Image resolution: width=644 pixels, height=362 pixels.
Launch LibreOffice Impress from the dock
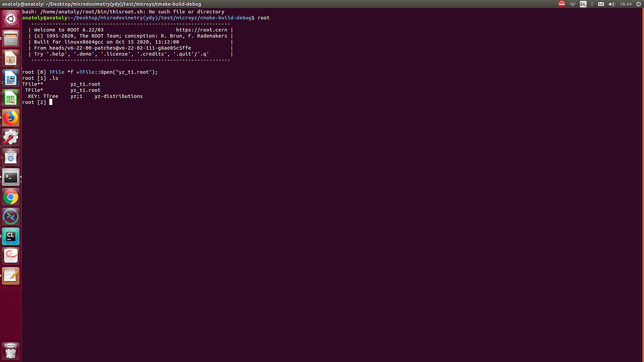(11, 59)
